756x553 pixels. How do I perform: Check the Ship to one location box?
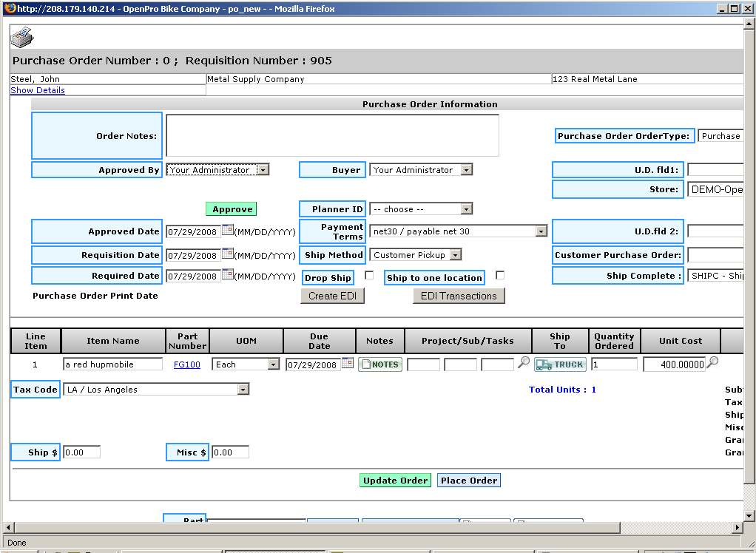[500, 276]
